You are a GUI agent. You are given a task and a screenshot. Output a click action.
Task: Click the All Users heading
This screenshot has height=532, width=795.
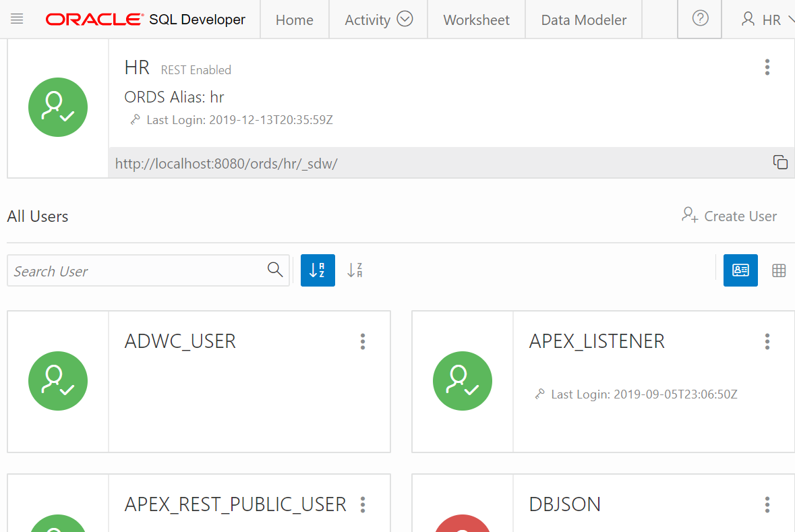(38, 216)
